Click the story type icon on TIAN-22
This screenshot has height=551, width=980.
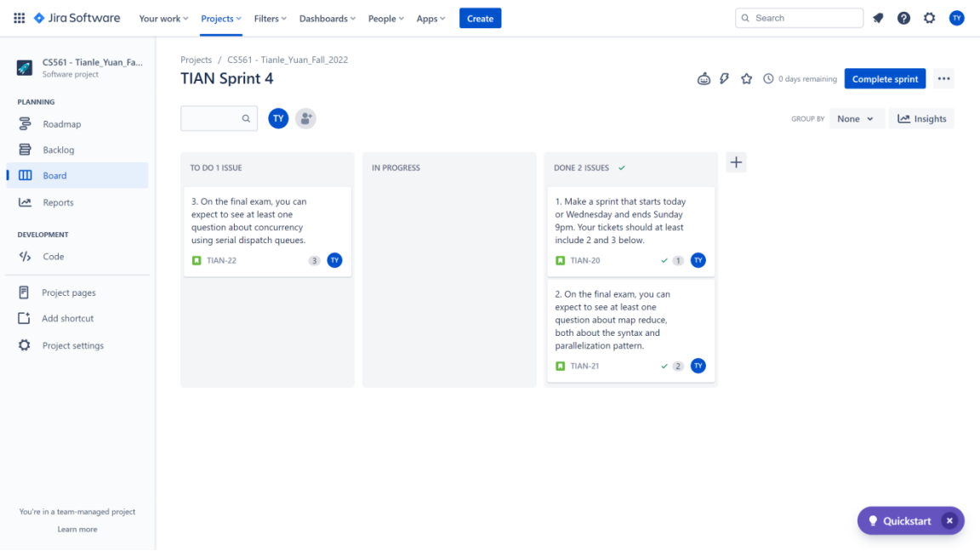[x=197, y=260]
